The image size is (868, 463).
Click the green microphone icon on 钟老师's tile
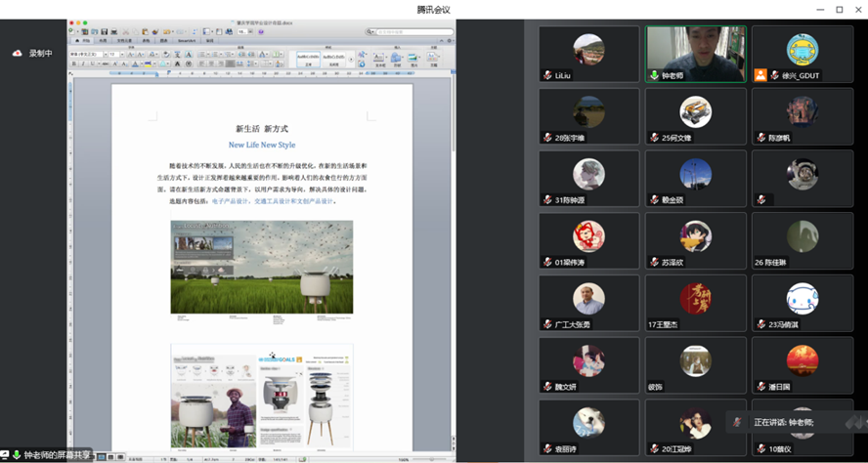(x=654, y=75)
